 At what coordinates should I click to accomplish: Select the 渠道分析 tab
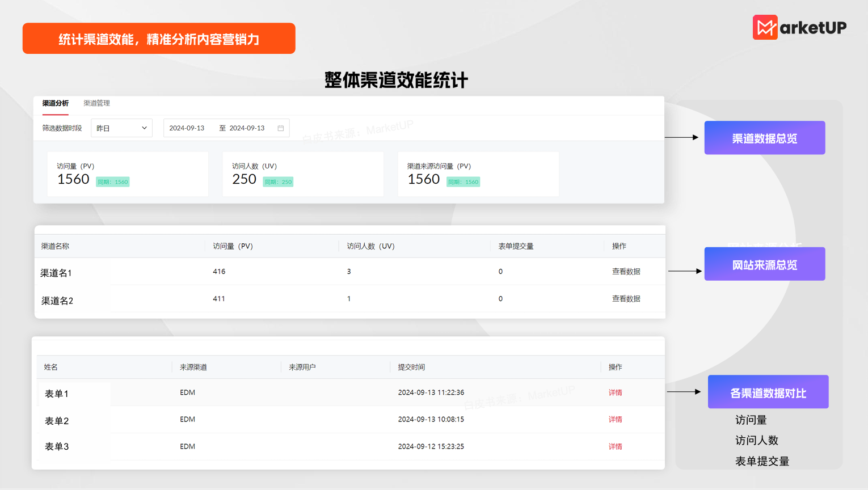click(x=54, y=103)
